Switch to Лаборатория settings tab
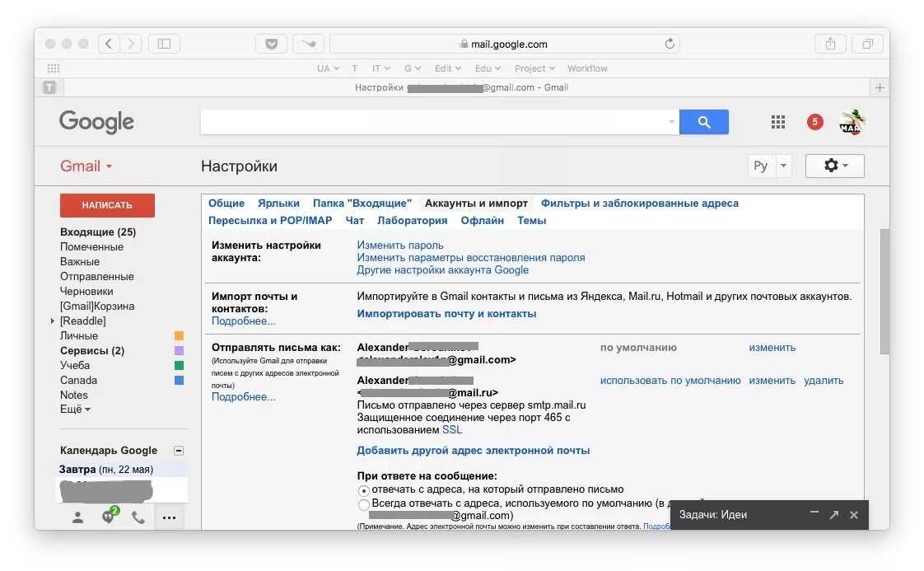924x571 pixels. (x=412, y=221)
